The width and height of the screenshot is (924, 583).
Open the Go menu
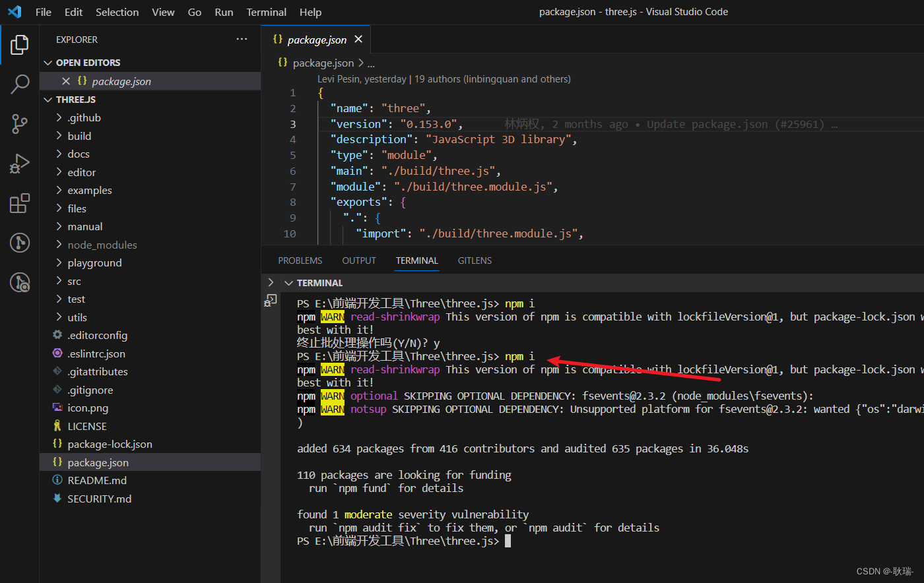[x=195, y=12]
